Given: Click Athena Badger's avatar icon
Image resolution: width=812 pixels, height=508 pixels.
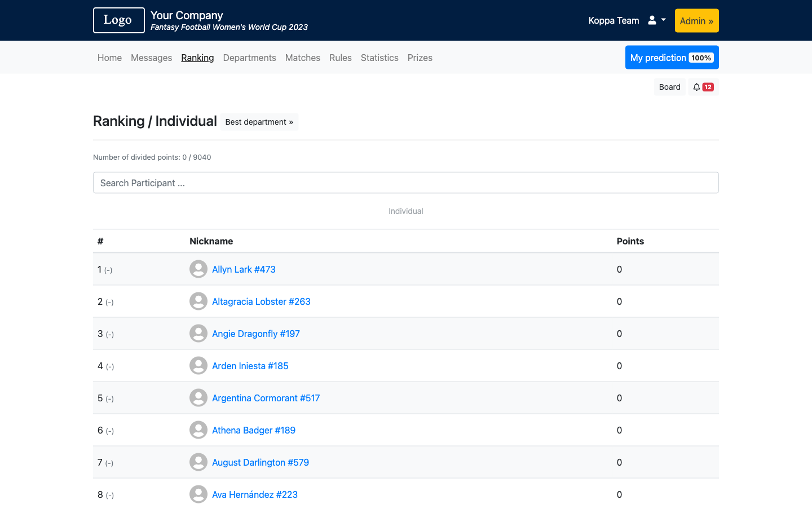Looking at the screenshot, I should pos(198,430).
